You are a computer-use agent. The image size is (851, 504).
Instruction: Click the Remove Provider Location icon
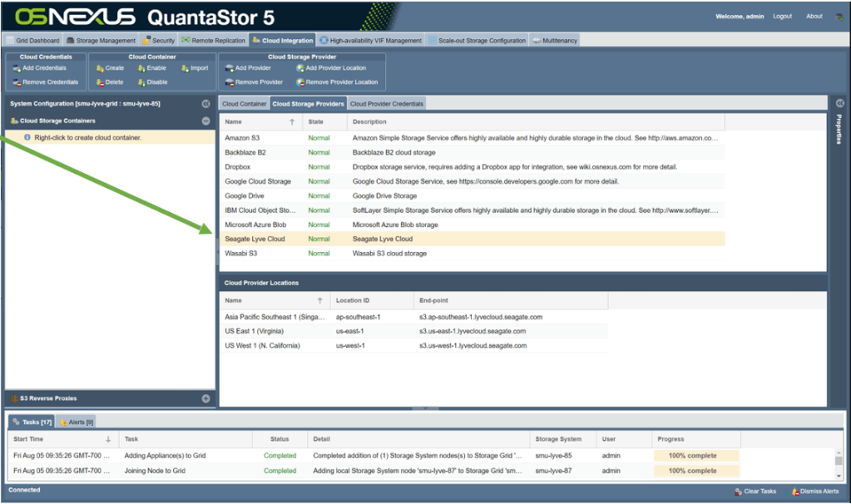click(300, 82)
